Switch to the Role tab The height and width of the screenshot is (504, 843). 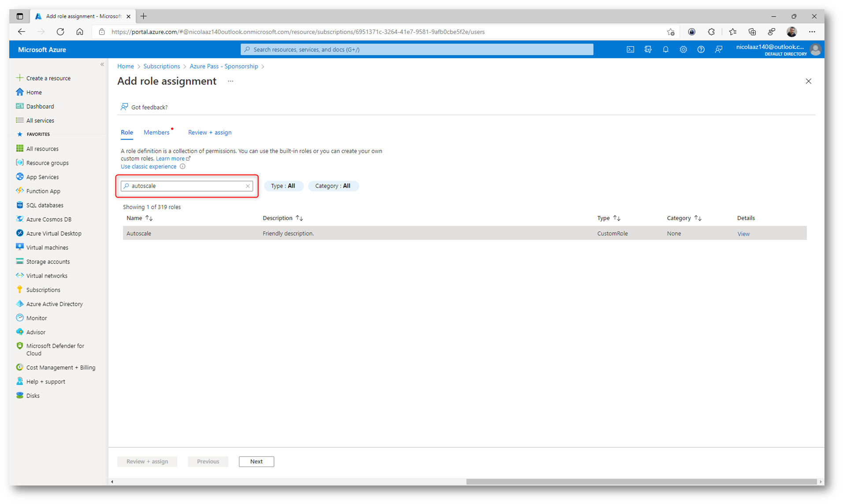127,132
